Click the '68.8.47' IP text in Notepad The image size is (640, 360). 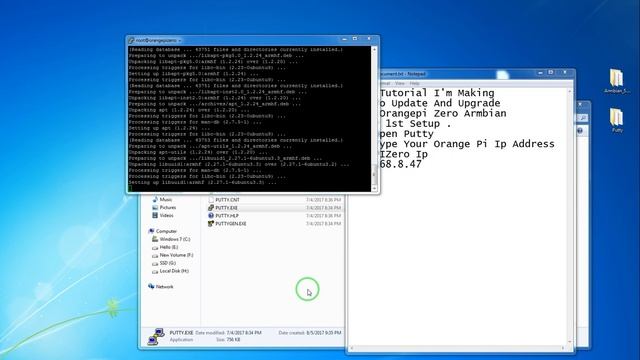(x=400, y=164)
